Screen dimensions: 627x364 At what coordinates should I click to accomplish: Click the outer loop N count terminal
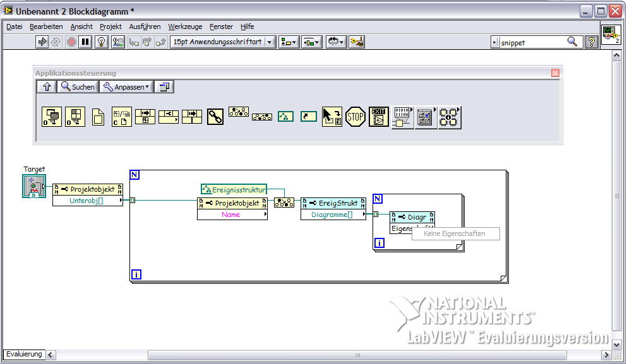134,175
